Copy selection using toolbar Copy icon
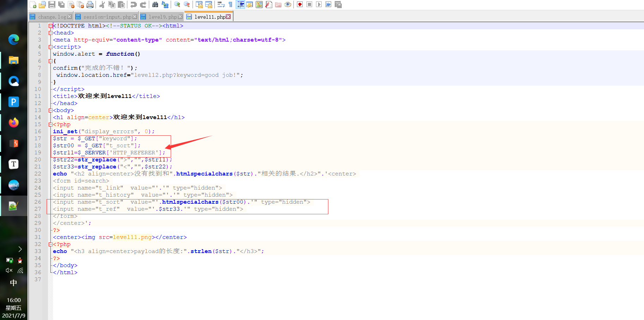Viewport: 644px width, 320px height. (112, 5)
